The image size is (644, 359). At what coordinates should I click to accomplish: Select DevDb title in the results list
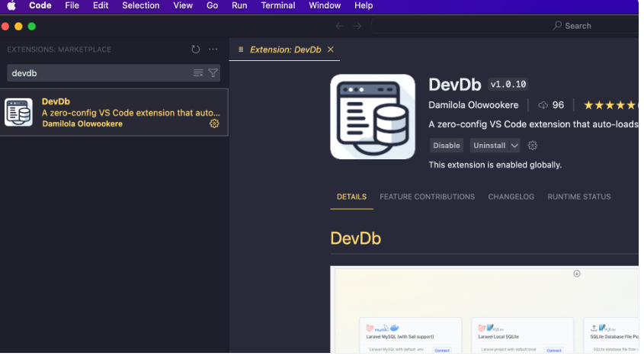(x=56, y=101)
